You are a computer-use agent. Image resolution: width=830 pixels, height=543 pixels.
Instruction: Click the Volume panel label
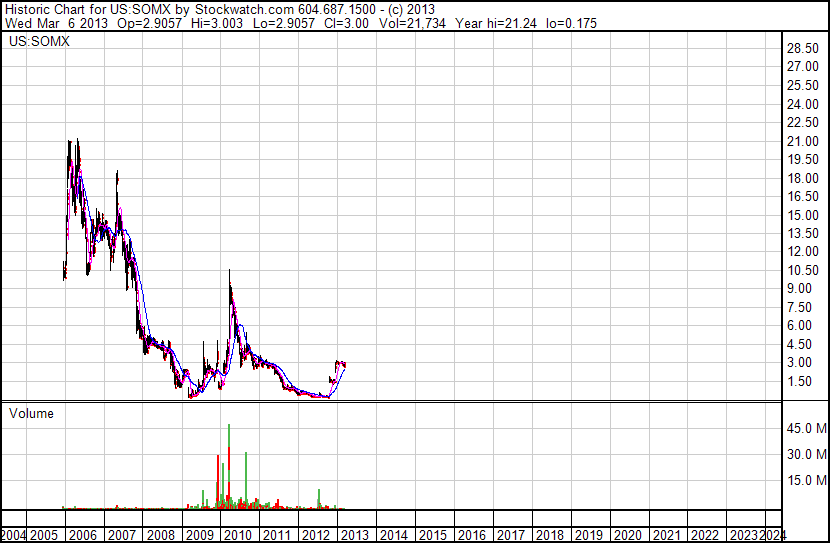tap(31, 413)
